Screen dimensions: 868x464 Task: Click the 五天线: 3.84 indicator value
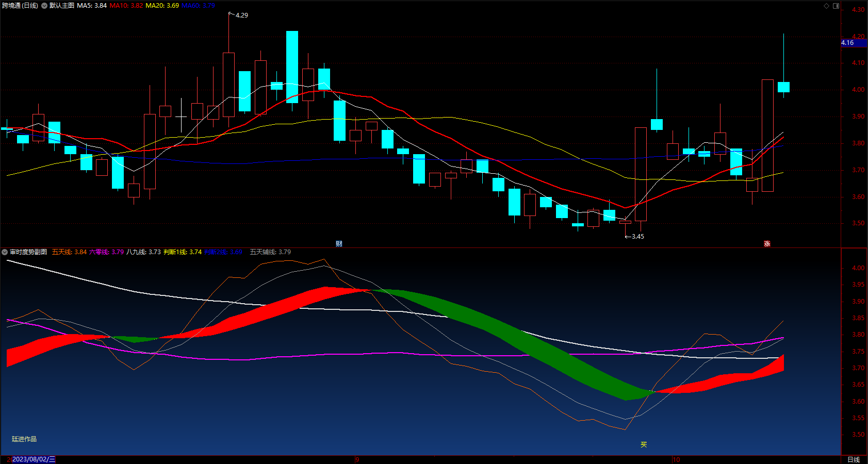[x=69, y=252]
